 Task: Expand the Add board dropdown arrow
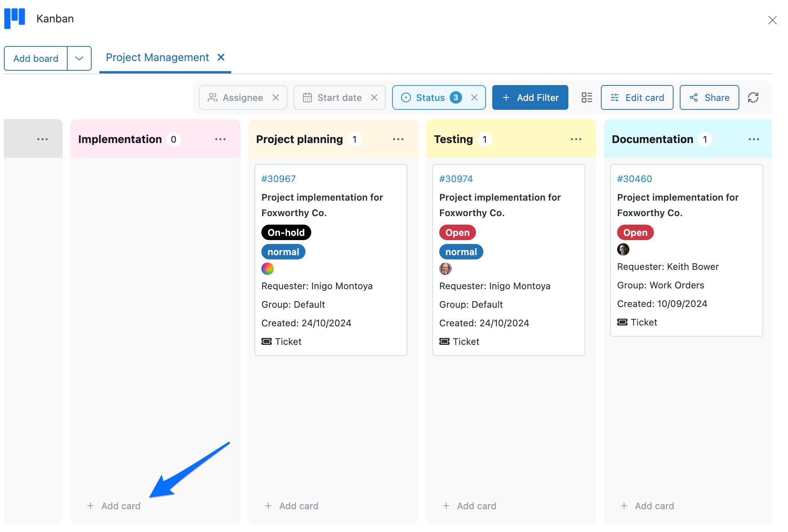79,58
